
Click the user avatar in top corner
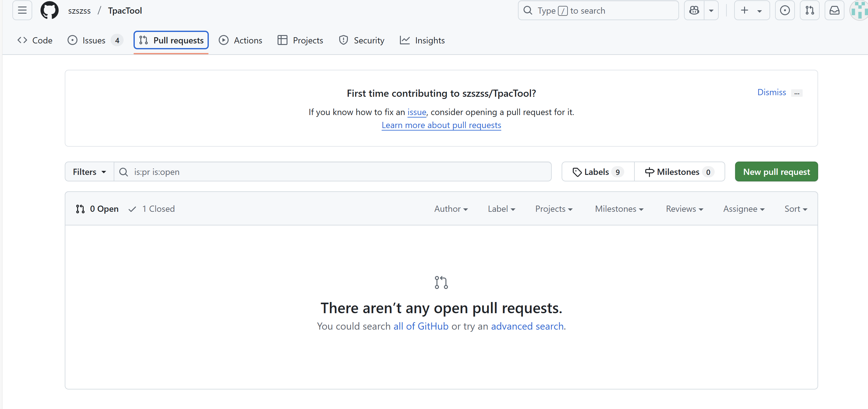tap(859, 11)
